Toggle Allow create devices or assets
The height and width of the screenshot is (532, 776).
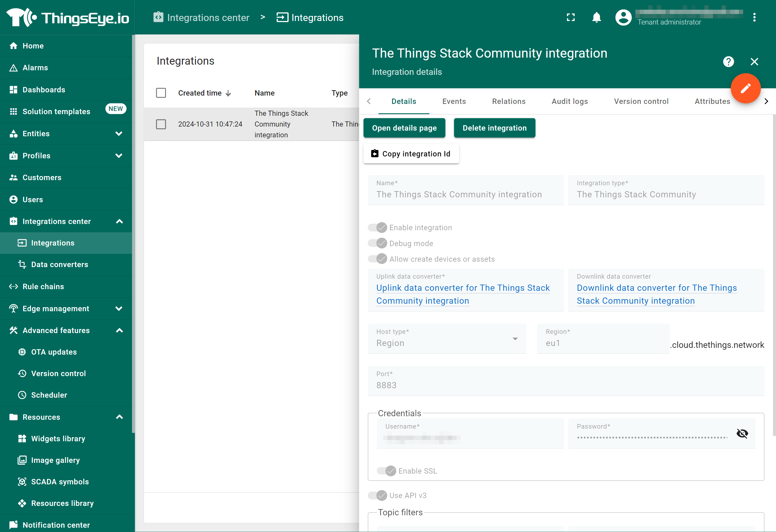(x=377, y=259)
